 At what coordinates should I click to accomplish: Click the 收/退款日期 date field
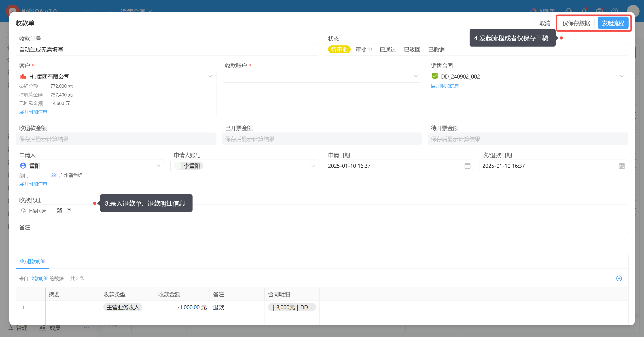(x=553, y=166)
